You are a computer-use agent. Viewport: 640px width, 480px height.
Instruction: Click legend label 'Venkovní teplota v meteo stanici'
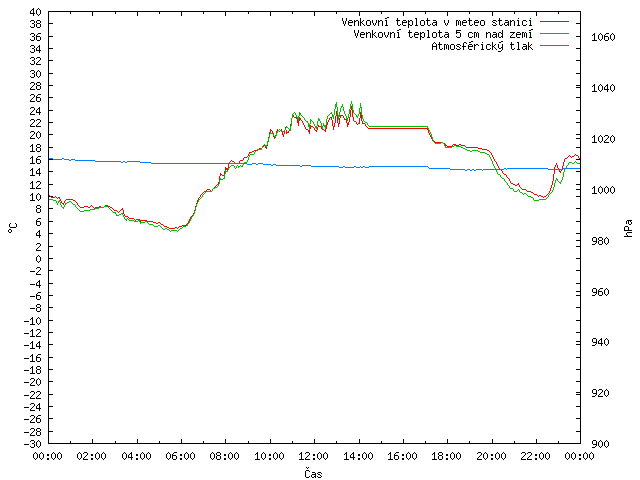[x=437, y=22]
